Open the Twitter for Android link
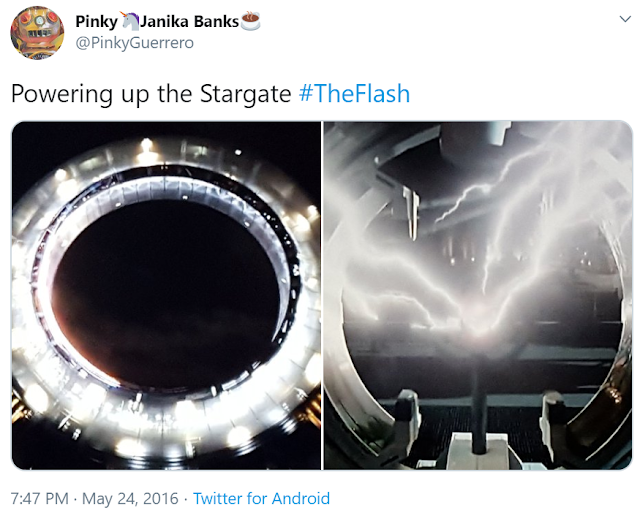This screenshot has width=640, height=513. tap(261, 498)
